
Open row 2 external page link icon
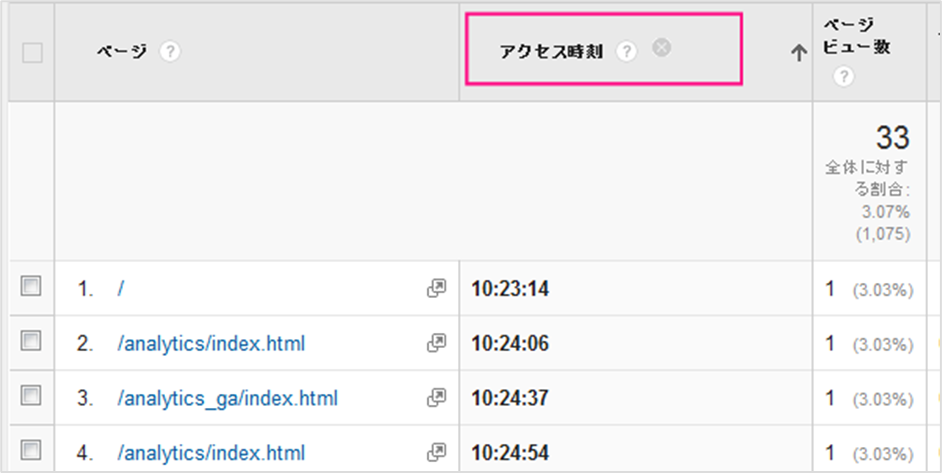coord(436,343)
